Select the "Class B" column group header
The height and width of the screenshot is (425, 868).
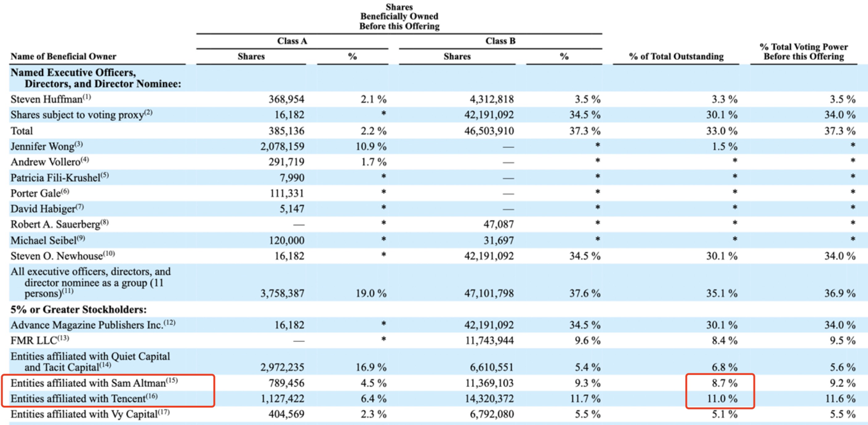(x=500, y=41)
